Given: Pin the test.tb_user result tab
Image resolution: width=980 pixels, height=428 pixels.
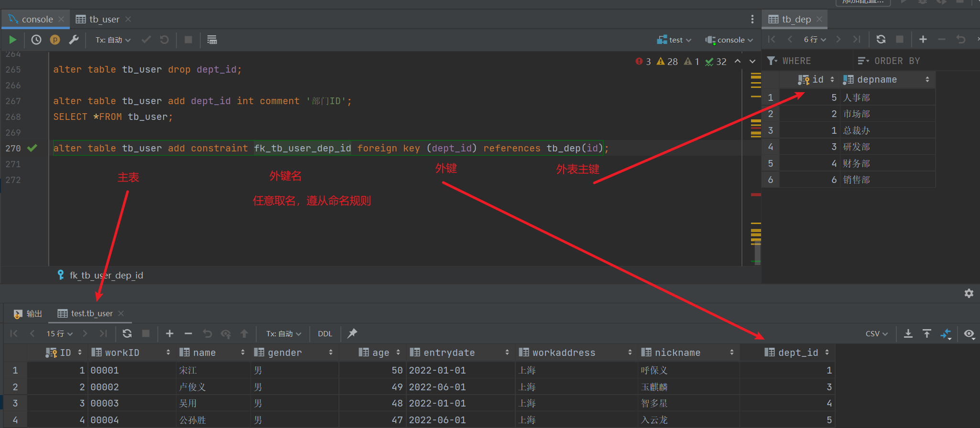Looking at the screenshot, I should (352, 333).
